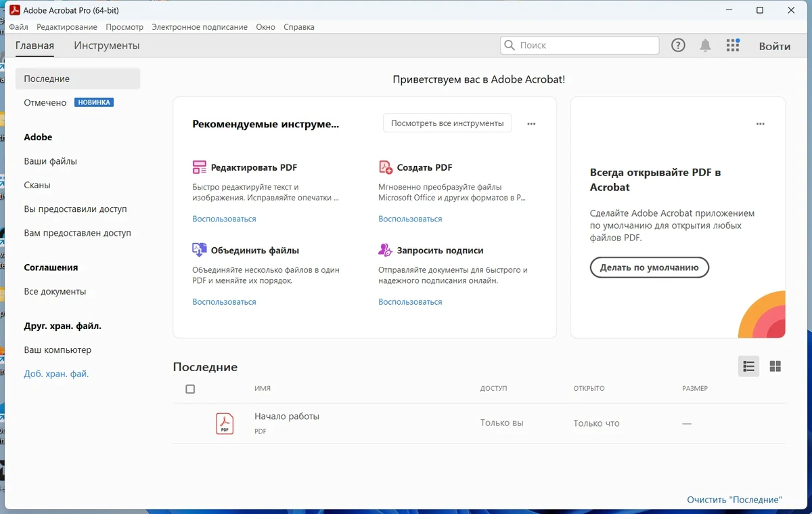Viewport: 812px width, 514px height.
Task: Click the Adobe Acrobat logo in title bar
Action: (14, 10)
